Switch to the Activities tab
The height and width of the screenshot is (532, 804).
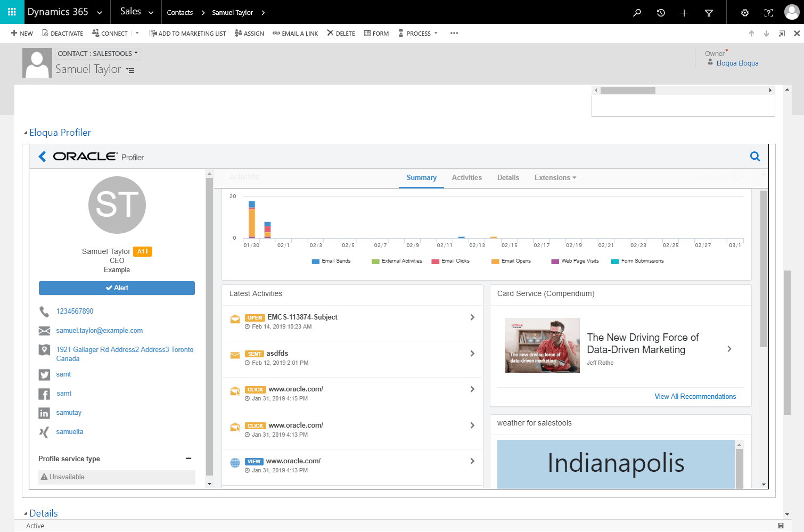(x=467, y=178)
